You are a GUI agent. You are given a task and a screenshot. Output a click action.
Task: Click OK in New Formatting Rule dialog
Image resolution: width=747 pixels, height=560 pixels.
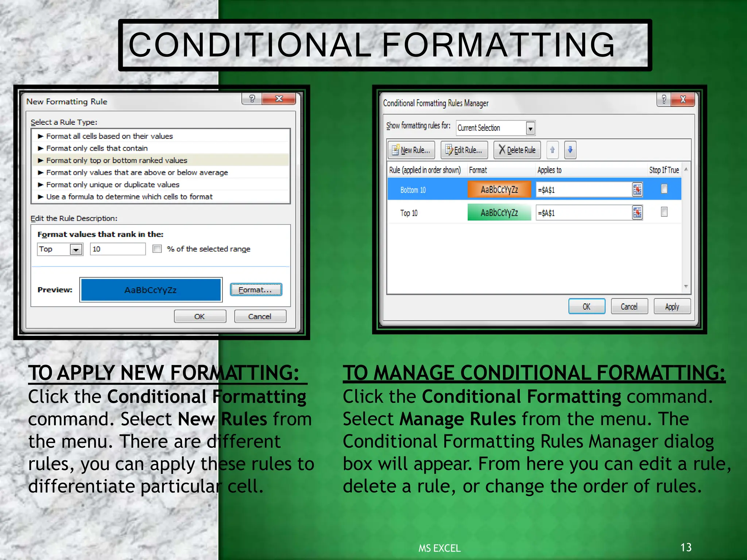(200, 316)
